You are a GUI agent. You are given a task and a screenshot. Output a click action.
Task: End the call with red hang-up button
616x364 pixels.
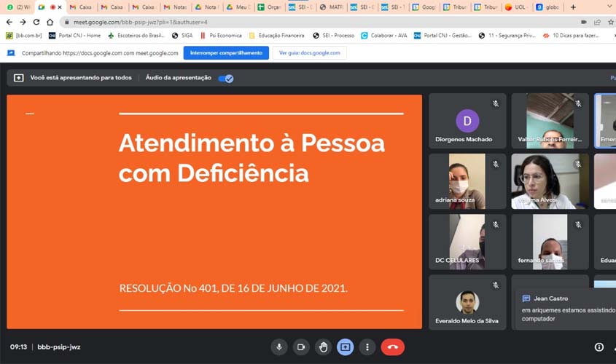[392, 347]
